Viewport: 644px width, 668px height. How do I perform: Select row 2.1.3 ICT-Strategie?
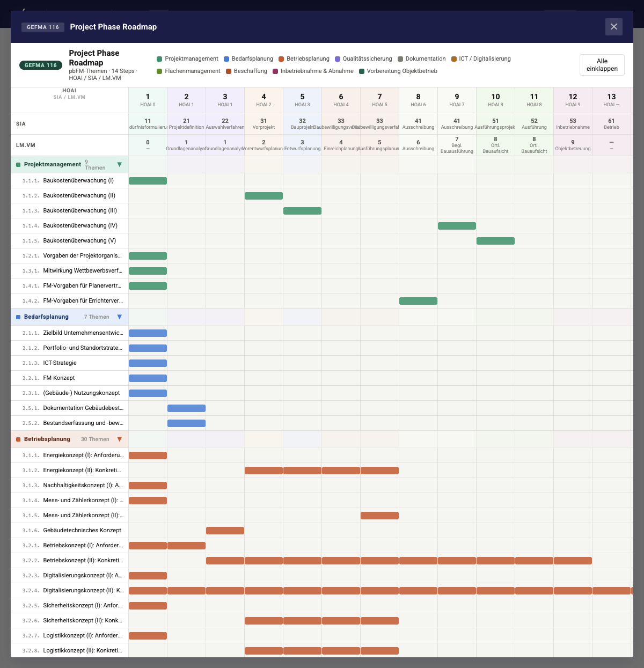click(x=70, y=363)
